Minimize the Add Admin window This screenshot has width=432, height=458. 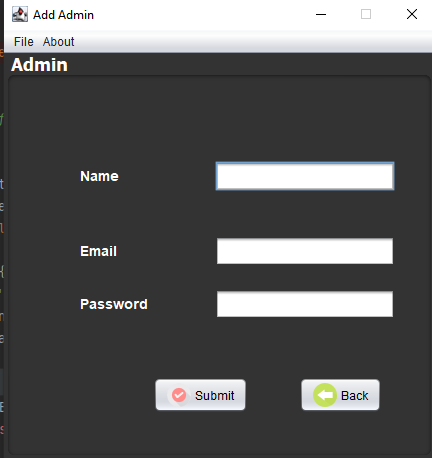(x=321, y=14)
